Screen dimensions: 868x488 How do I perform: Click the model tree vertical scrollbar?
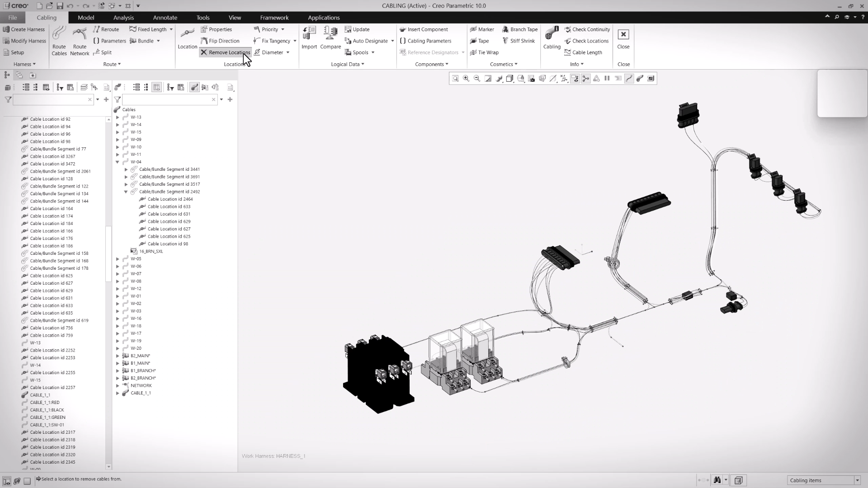[x=108, y=253]
